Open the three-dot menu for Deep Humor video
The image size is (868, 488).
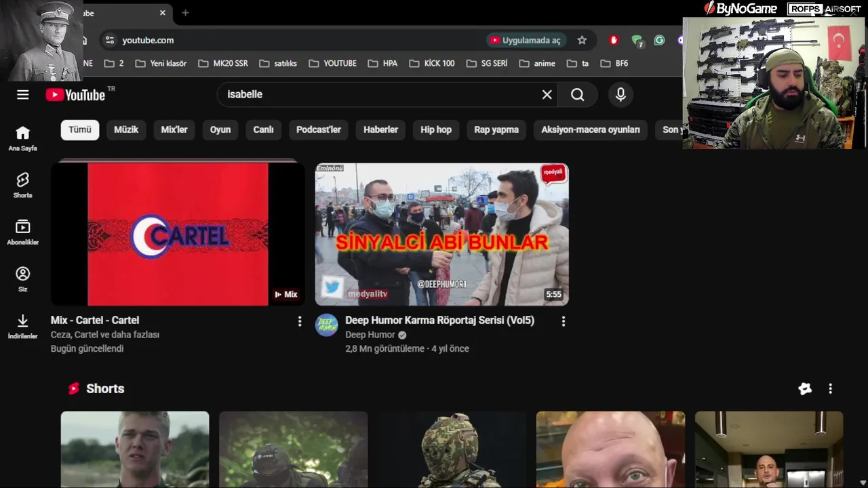[x=563, y=321]
